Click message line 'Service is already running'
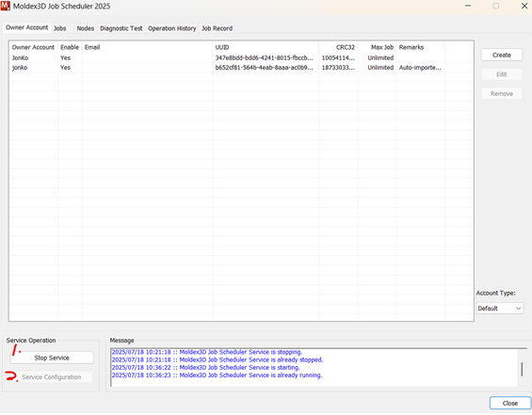Image resolution: width=532 pixels, height=415 pixels. coord(218,375)
